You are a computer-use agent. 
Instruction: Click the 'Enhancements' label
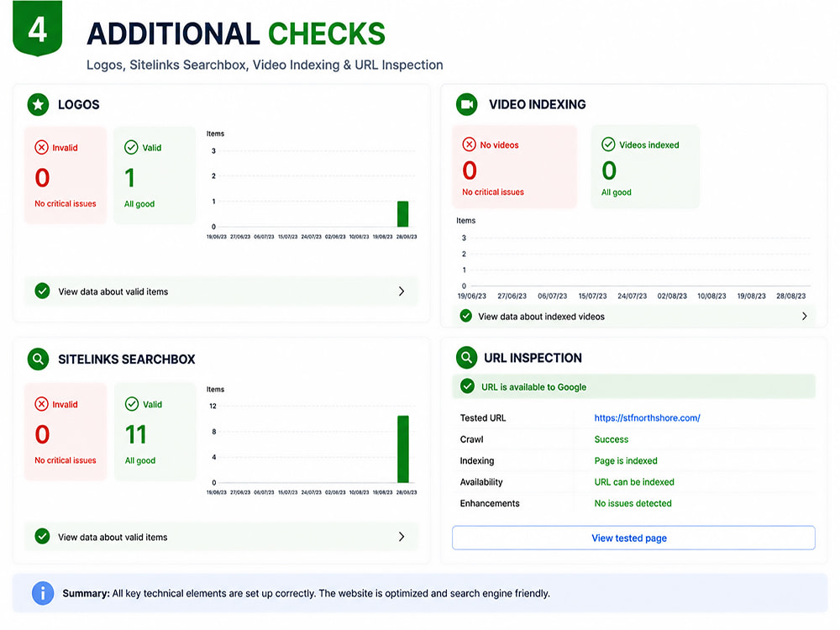[490, 503]
